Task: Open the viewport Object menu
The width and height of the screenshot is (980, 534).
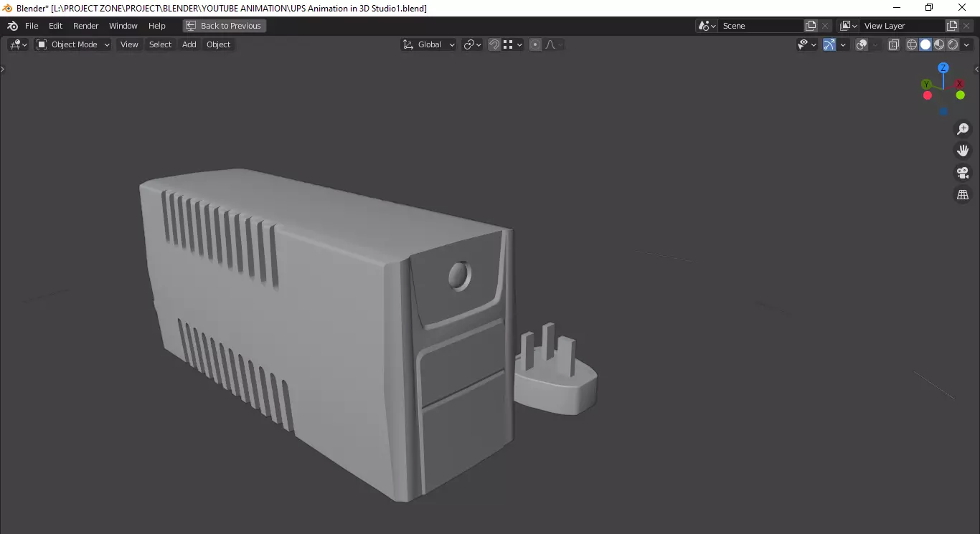Action: (218, 44)
